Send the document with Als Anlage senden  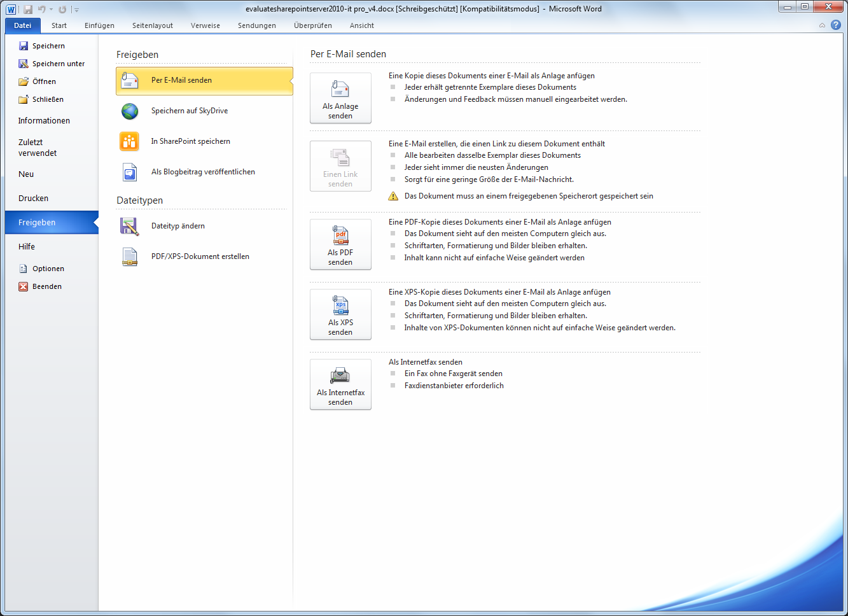[340, 98]
